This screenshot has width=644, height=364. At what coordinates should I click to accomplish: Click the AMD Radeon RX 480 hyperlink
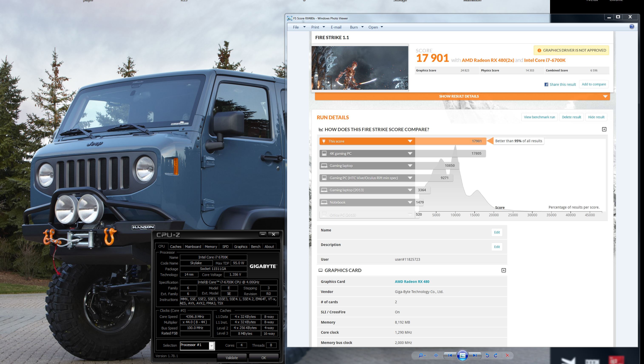(x=412, y=281)
